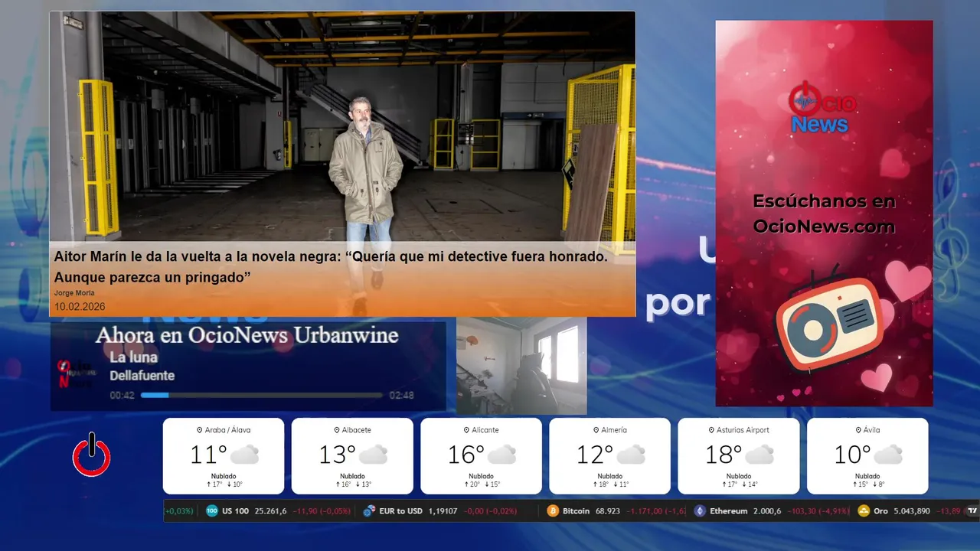Open the Albacete weather card

(x=352, y=455)
